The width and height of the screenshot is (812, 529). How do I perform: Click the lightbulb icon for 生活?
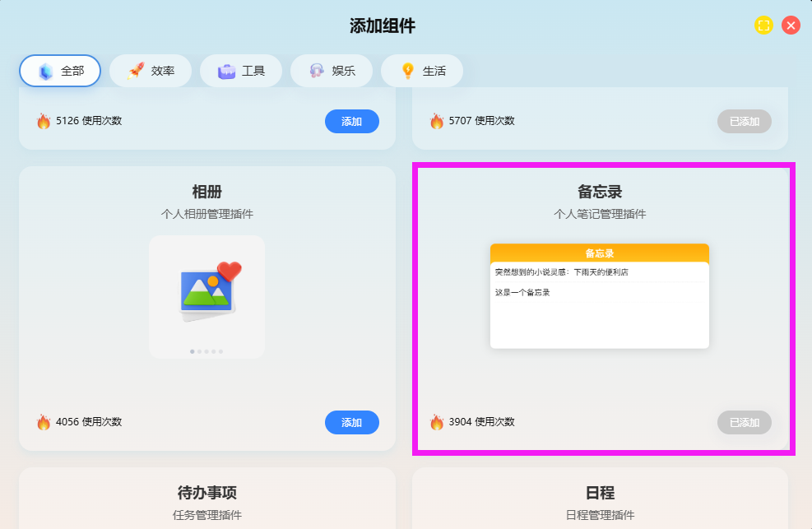407,71
